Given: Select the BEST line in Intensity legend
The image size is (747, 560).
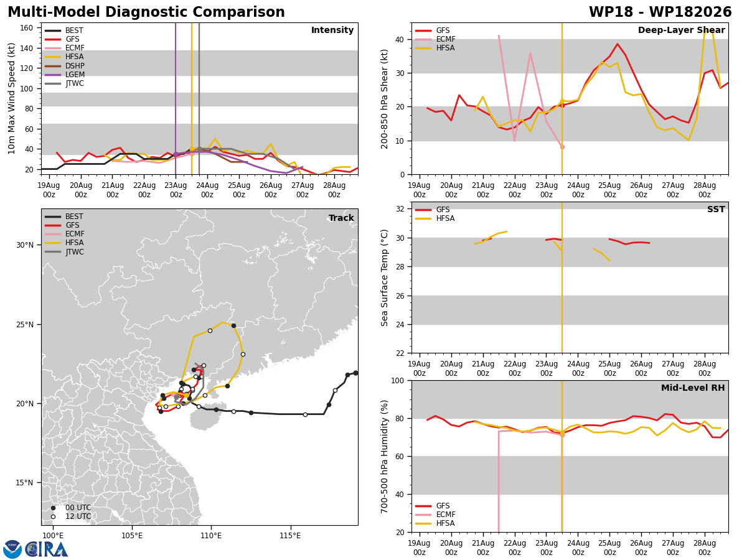Looking at the screenshot, I should pyautogui.click(x=64, y=30).
